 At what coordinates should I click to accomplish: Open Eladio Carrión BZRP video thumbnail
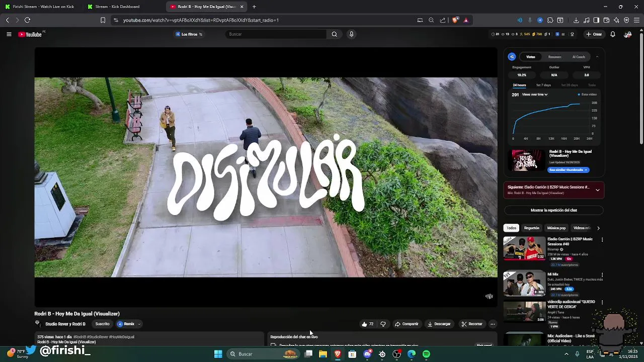pos(524,248)
